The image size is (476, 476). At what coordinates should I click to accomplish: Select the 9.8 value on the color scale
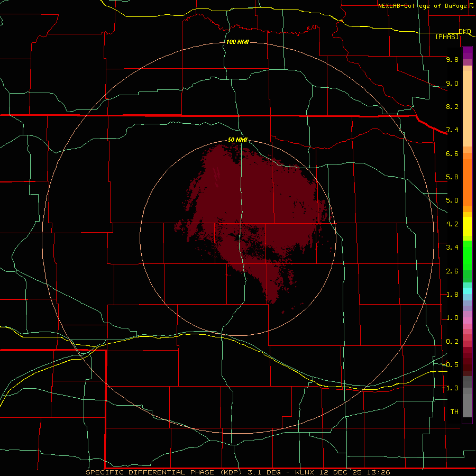coord(452,59)
